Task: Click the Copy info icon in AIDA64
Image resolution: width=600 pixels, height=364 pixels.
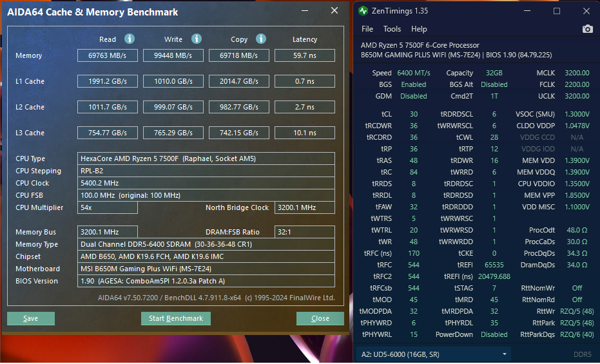Action: (261, 39)
